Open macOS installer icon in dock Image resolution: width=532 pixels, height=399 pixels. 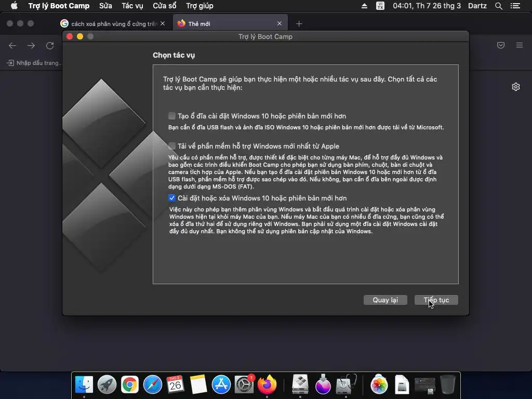(323, 385)
